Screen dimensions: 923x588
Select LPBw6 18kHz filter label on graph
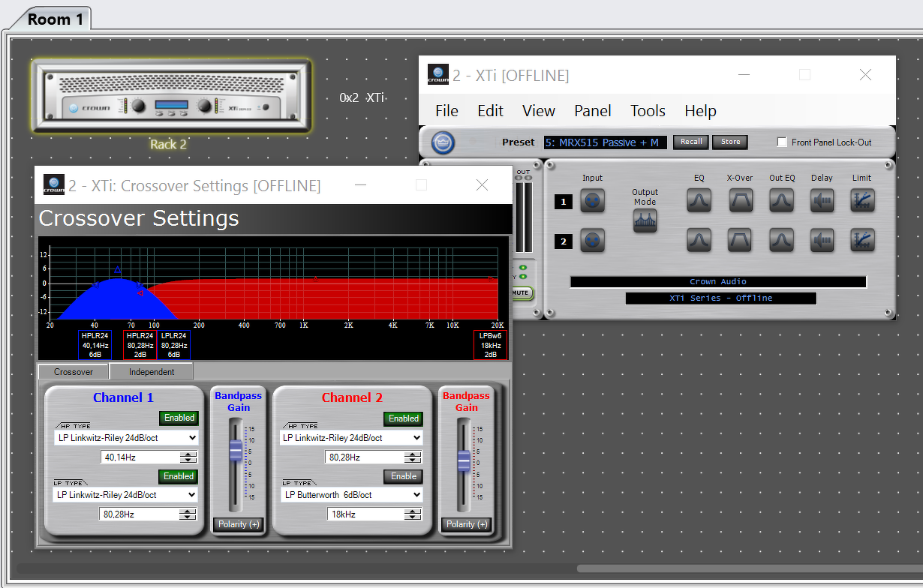490,345
